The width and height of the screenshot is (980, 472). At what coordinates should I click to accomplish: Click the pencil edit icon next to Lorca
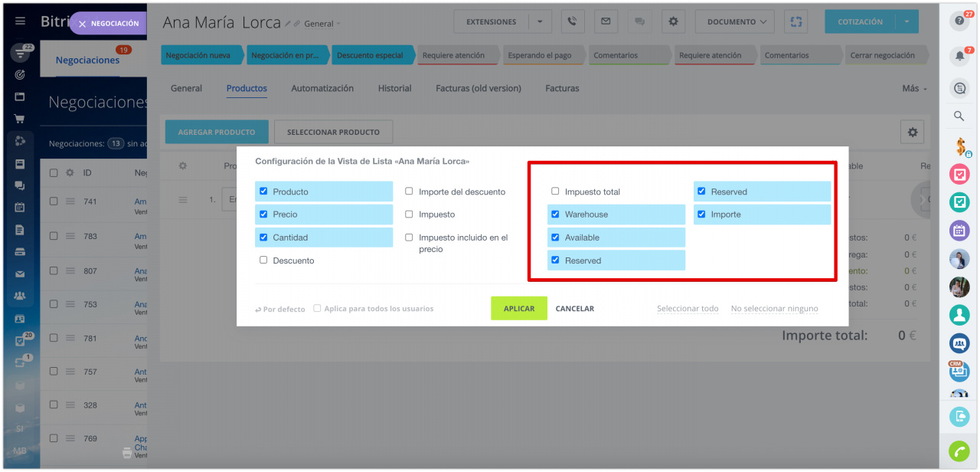point(288,24)
